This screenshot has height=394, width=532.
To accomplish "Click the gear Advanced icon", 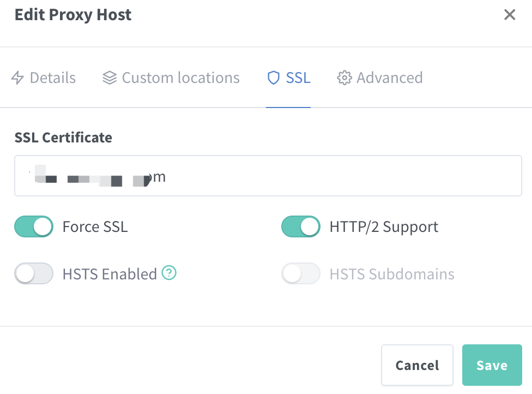I will (x=344, y=78).
